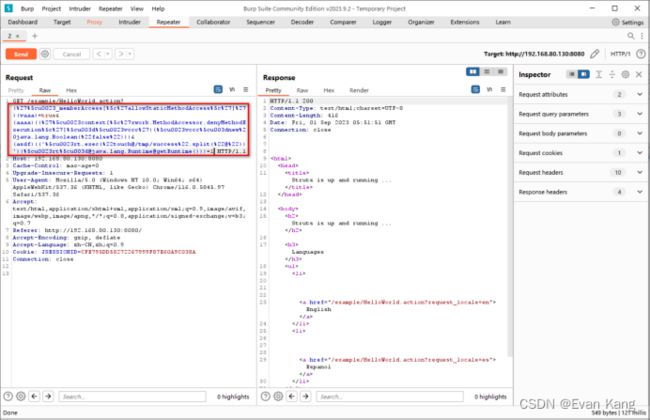The image size is (650, 420).
Task: Switch to the Dashboard tab
Action: 23,22
